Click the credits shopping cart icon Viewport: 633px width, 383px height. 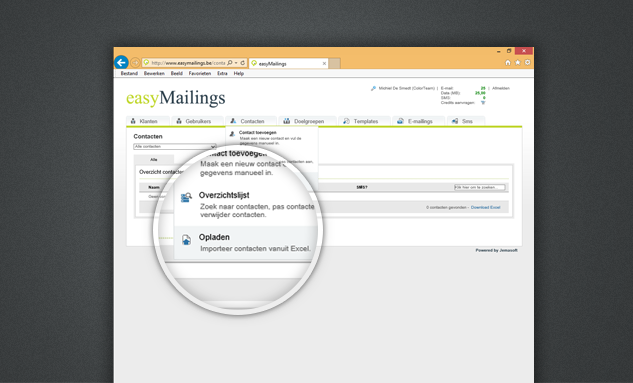[483, 103]
